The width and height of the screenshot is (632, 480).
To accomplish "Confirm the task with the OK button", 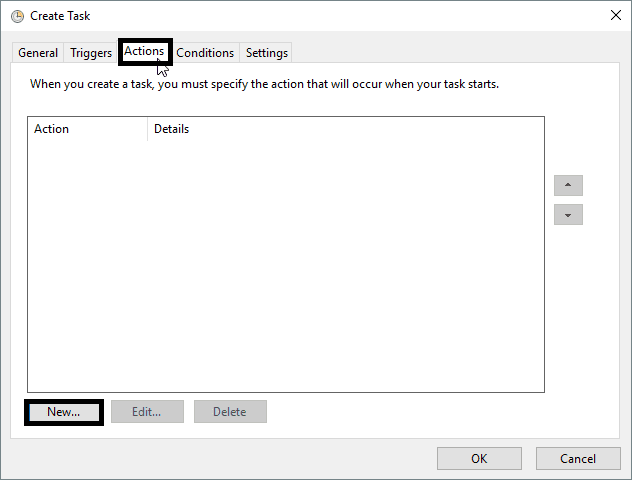I will [x=479, y=458].
